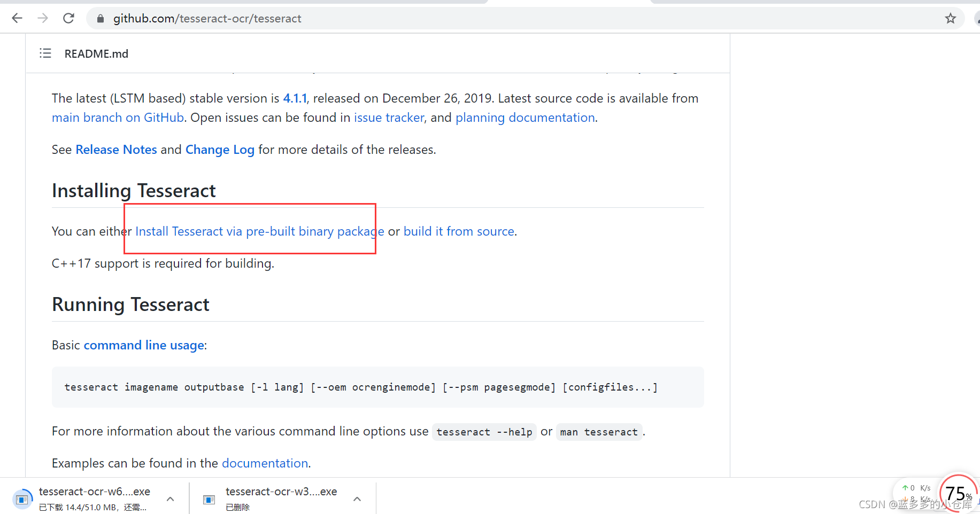Open Install Tesseract via pre-built binary package

(260, 231)
